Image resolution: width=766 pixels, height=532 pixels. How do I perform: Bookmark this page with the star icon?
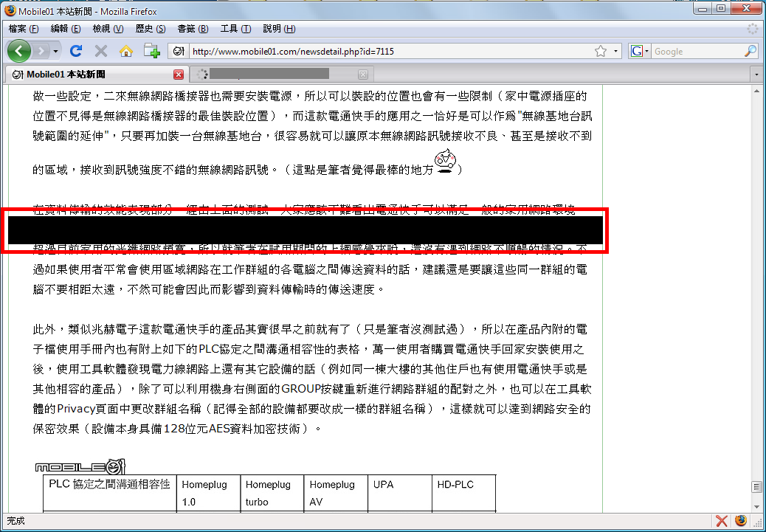601,52
